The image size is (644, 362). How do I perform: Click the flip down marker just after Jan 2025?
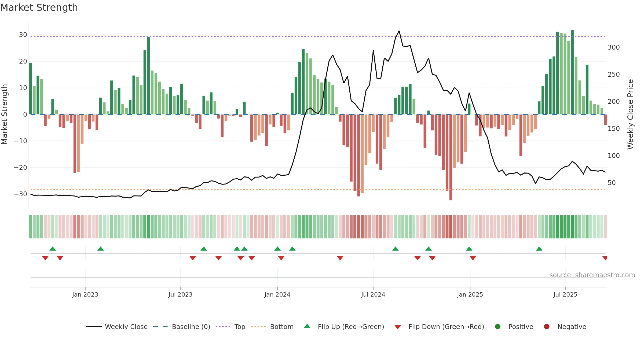coord(473,258)
